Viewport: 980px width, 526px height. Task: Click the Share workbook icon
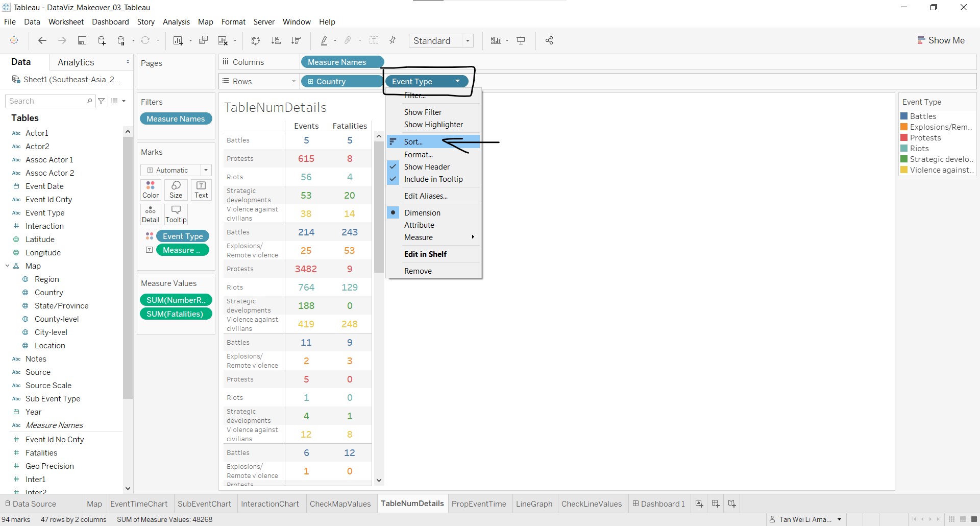click(x=549, y=41)
